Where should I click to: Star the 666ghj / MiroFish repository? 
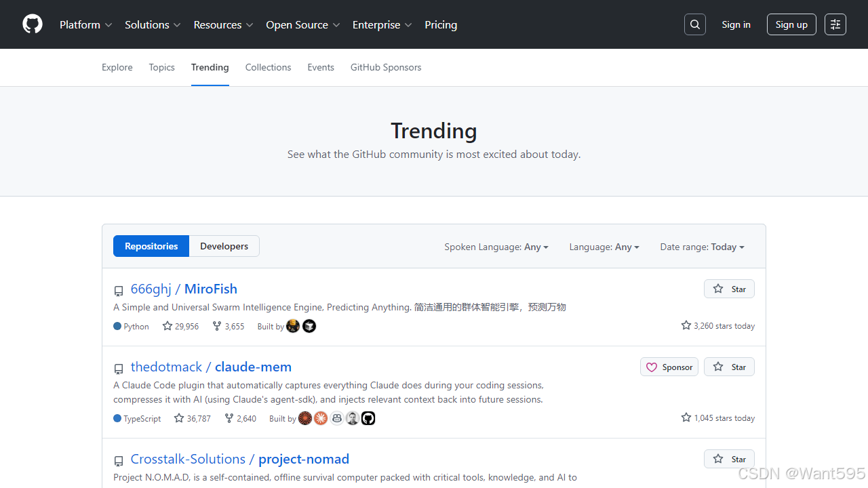[x=729, y=289]
